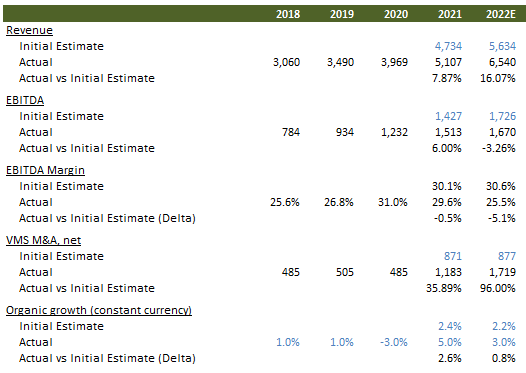Click the 2019 actual EBITDA value 934

[x=345, y=132]
